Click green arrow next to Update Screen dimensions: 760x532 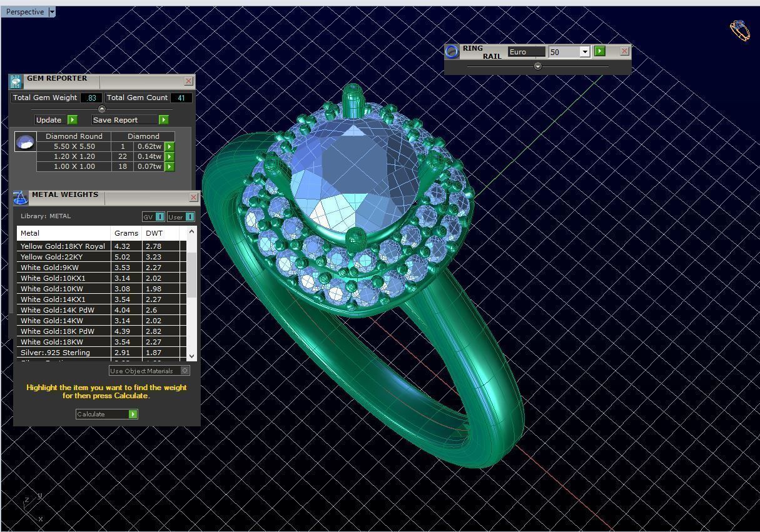(x=73, y=120)
